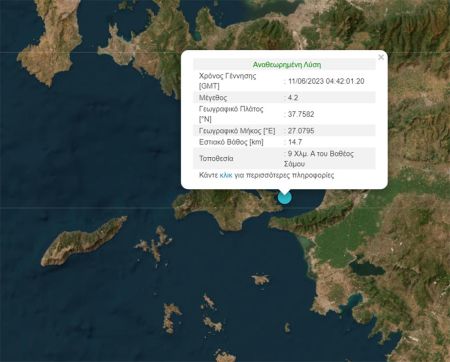Click the Εστιακό Βάθος [km] label
This screenshot has width=450, height=362.
coord(231,142)
